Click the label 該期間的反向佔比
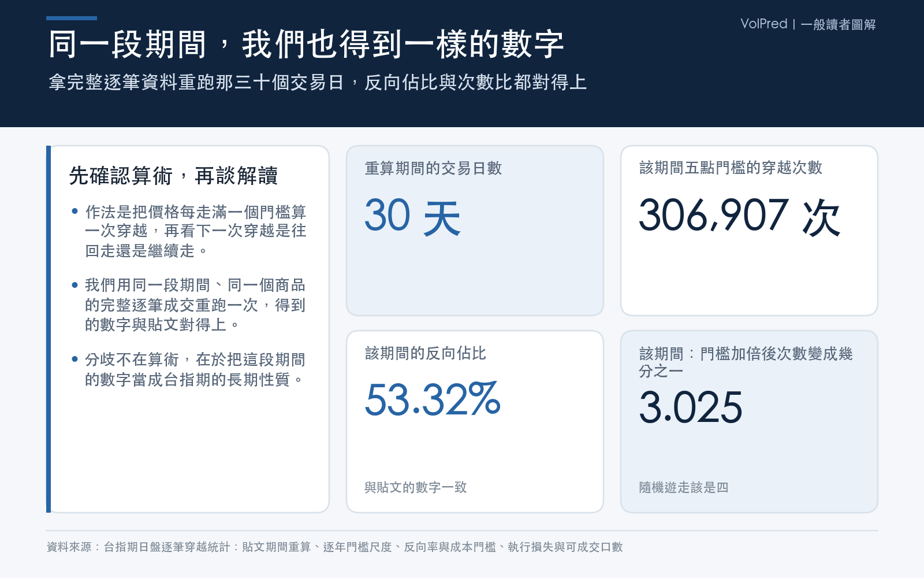The width and height of the screenshot is (924, 578). click(426, 353)
